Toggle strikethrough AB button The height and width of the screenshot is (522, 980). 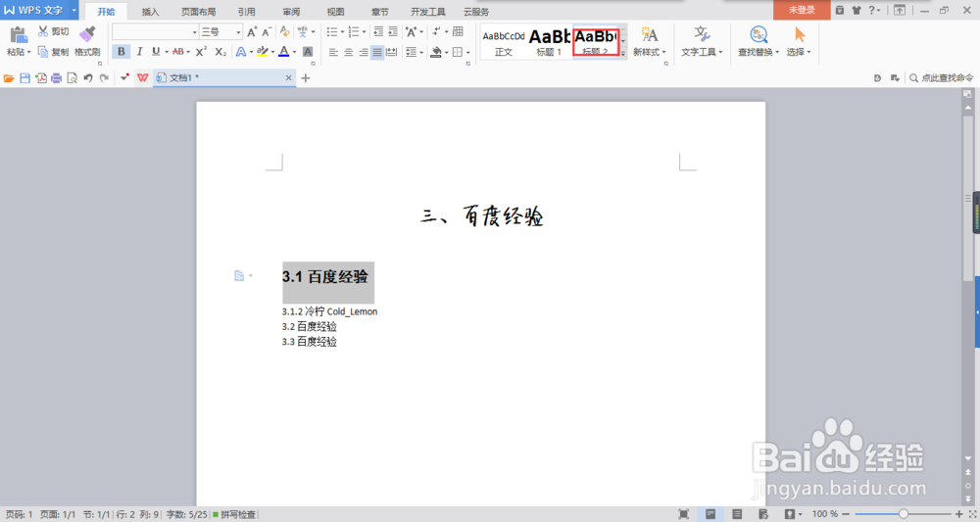177,52
